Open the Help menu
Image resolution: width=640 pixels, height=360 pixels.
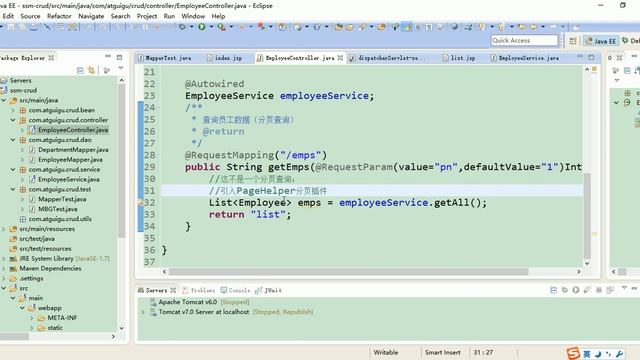[x=218, y=16]
